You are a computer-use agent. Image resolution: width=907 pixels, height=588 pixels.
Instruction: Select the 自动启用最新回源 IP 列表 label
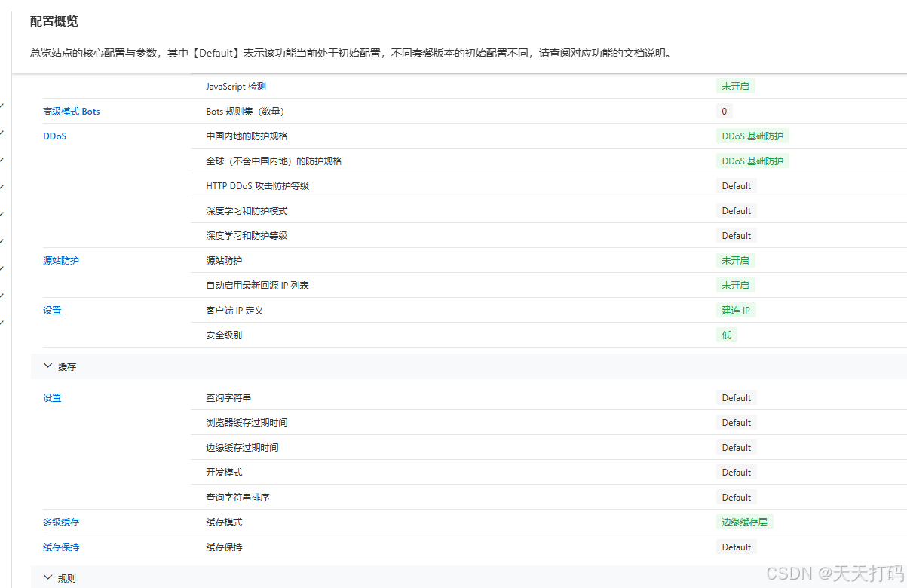click(x=258, y=286)
